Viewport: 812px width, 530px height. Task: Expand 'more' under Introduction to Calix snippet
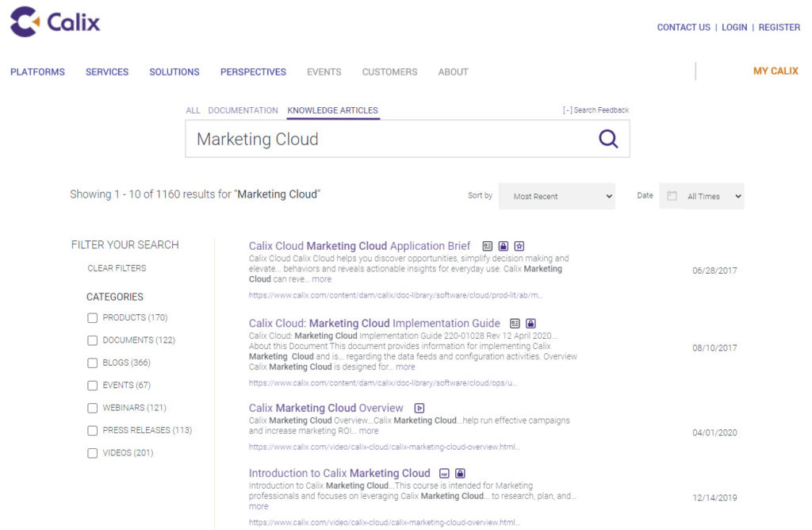(259, 507)
